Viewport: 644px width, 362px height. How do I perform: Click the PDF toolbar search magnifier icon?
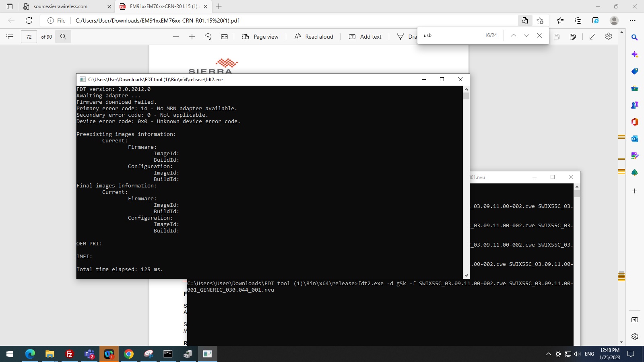[63, 37]
